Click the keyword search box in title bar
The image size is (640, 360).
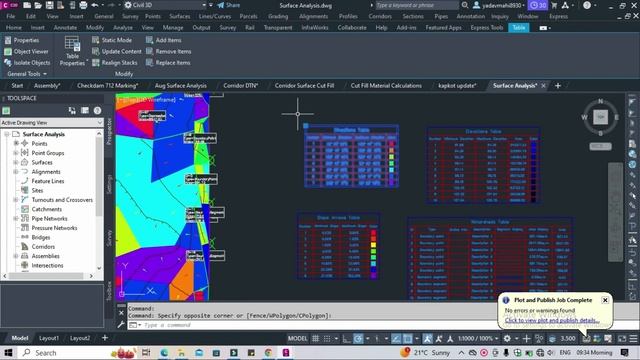(x=416, y=5)
